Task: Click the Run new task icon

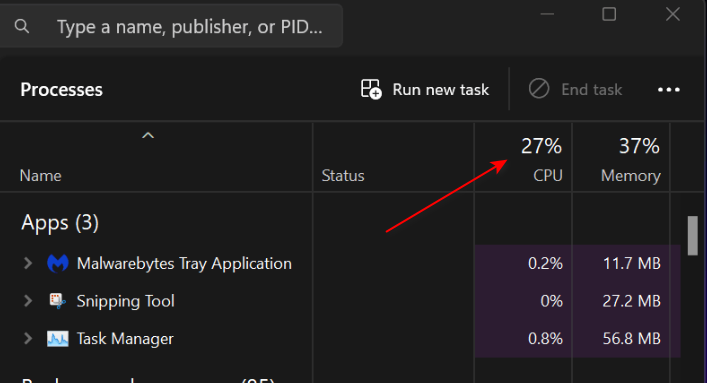Action: pos(371,89)
